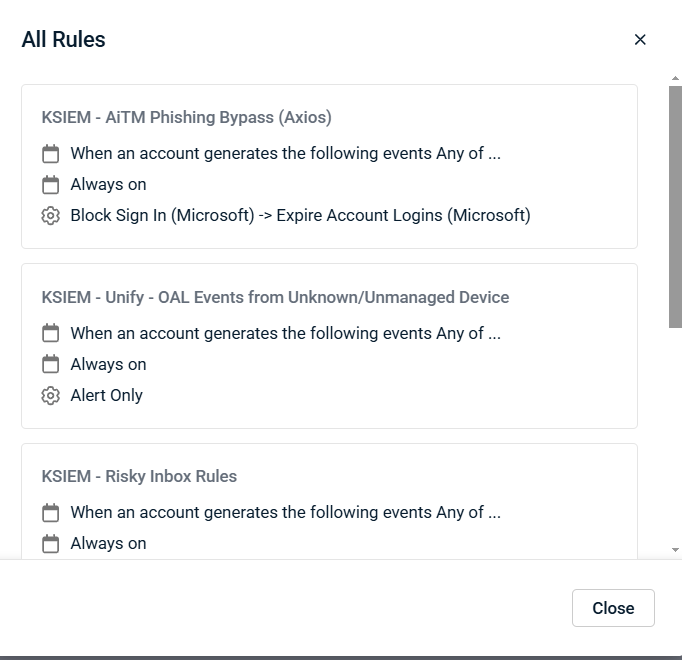Click AiTM rule's 'When an account generates' condition
The height and width of the screenshot is (660, 682).
[x=285, y=153]
